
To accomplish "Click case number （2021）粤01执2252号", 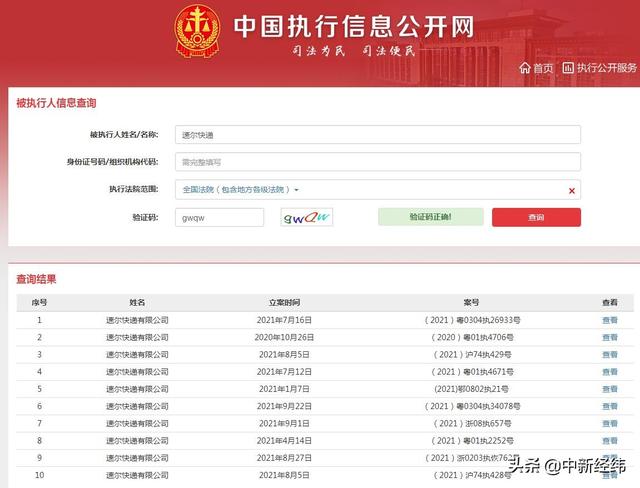I will coord(472,441).
